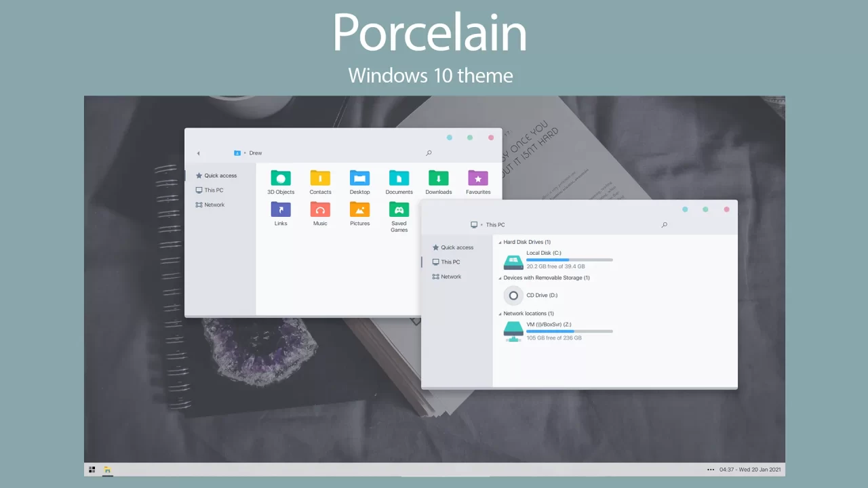
Task: Click This PC in the address bar
Action: 496,225
